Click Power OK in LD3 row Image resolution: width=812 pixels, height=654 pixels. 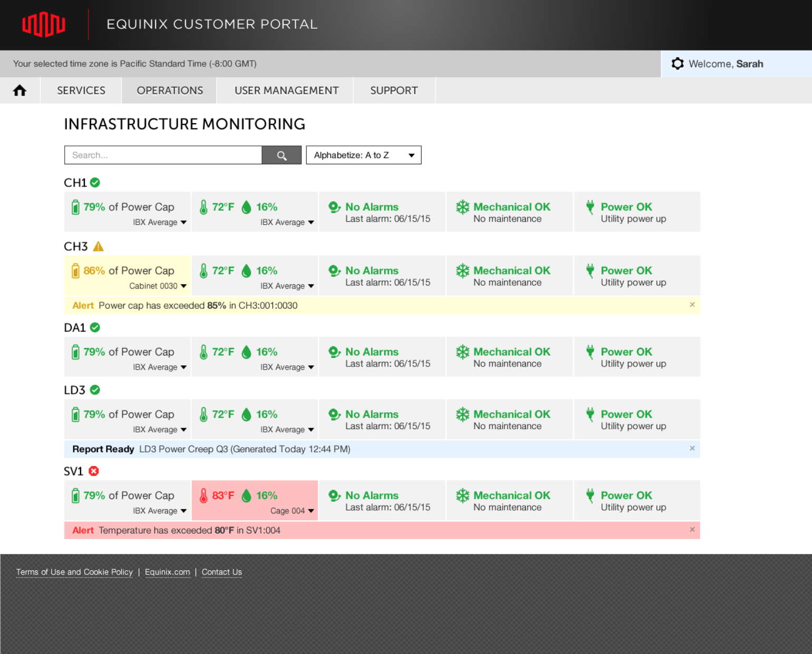pos(627,414)
